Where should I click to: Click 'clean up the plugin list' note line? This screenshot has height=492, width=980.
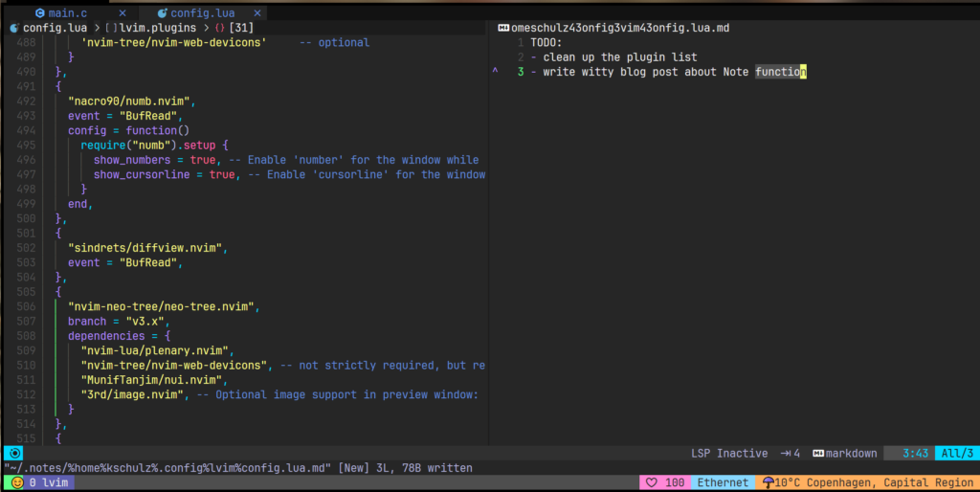pos(620,56)
